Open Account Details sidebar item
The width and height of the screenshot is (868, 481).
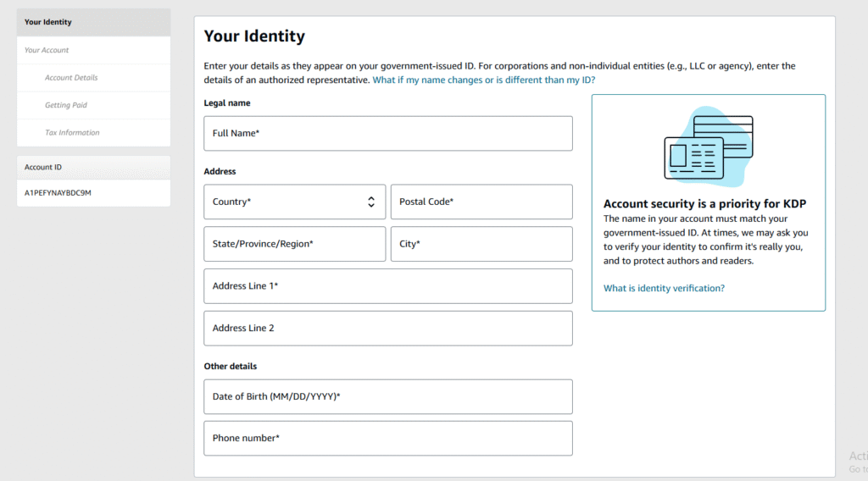click(93, 78)
